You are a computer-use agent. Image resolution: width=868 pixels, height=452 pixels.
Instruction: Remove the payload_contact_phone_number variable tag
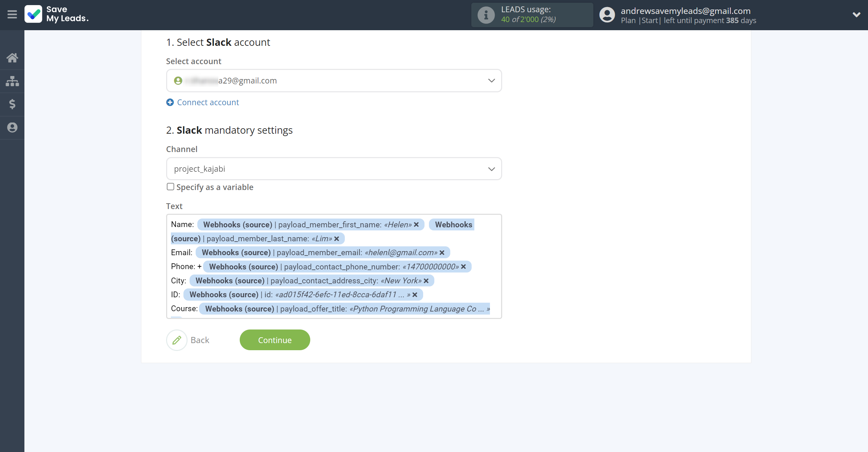point(463,267)
